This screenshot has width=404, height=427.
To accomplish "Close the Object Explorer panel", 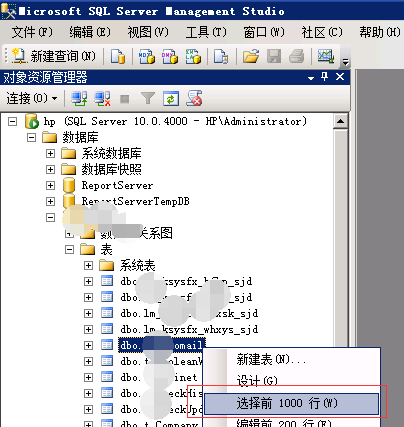I will pyautogui.click(x=340, y=77).
